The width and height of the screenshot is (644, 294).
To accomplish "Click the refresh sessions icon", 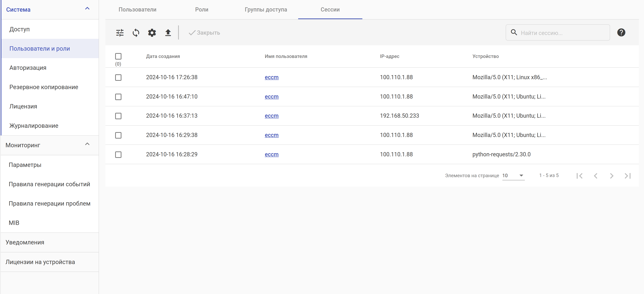I will point(136,33).
